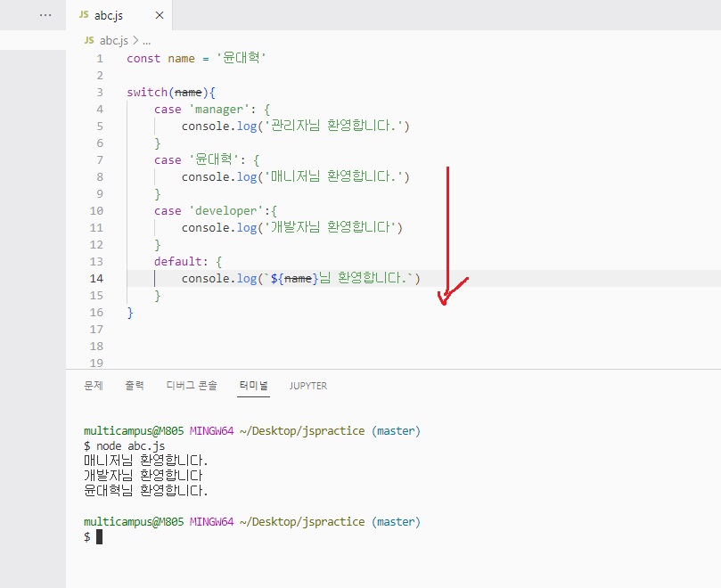Click first '~/Desktop/jspractice' path in terminal
The image size is (721, 588).
[x=302, y=431]
